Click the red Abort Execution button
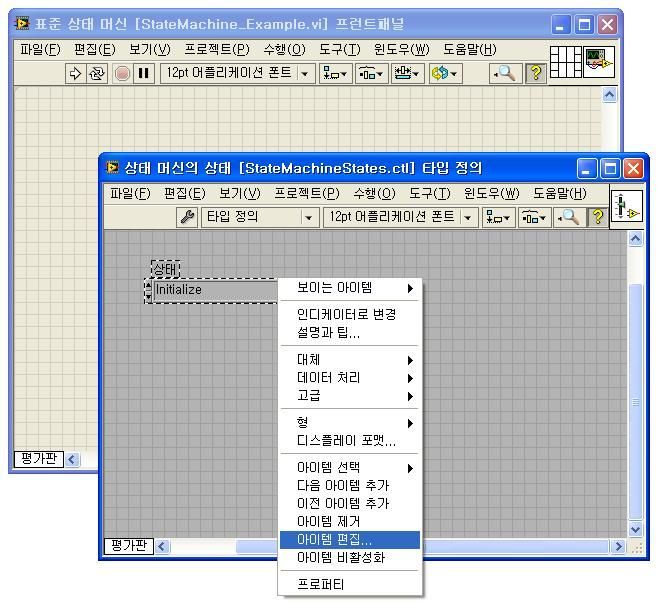Image resolution: width=658 pixels, height=602 pixels. click(x=122, y=73)
